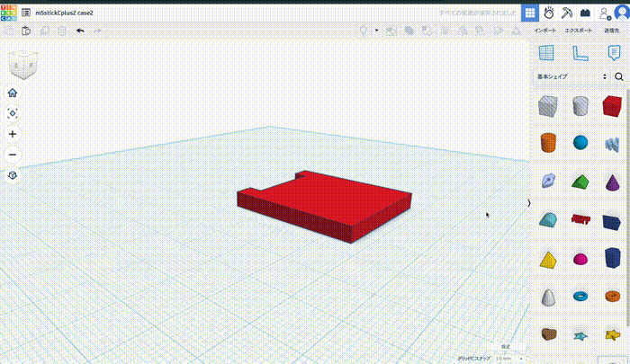Pick the yellow pyramid shape

[548, 259]
